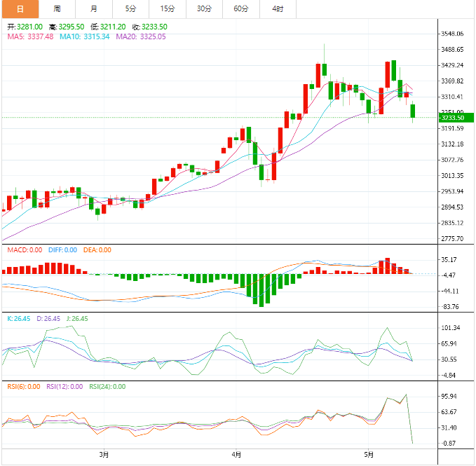Switch to the 周 weekly tab

pos(57,9)
